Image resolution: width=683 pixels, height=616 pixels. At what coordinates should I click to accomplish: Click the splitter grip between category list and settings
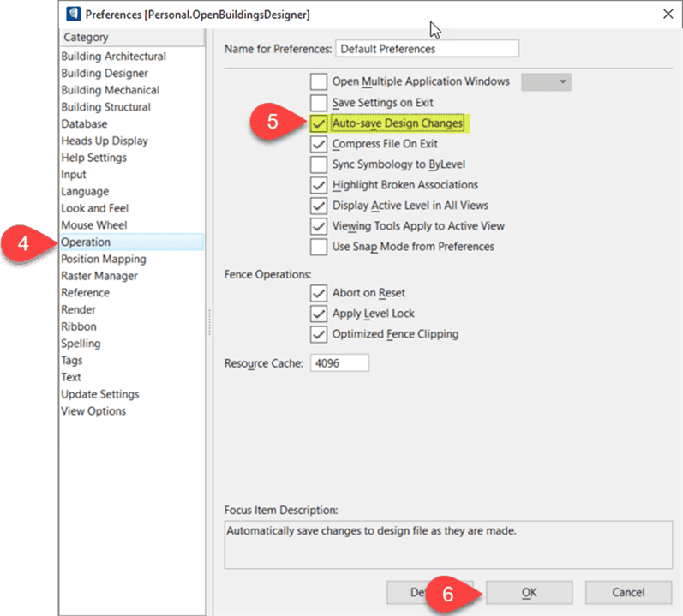pos(209,322)
